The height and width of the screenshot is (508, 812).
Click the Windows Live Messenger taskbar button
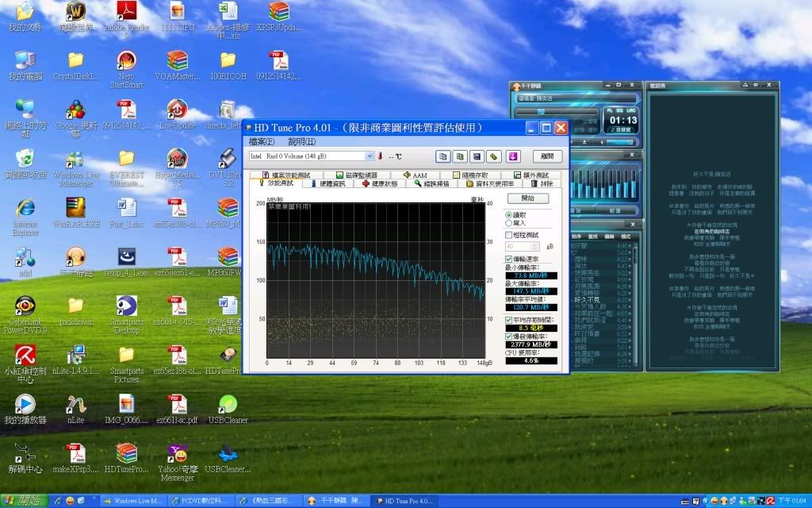click(x=133, y=502)
